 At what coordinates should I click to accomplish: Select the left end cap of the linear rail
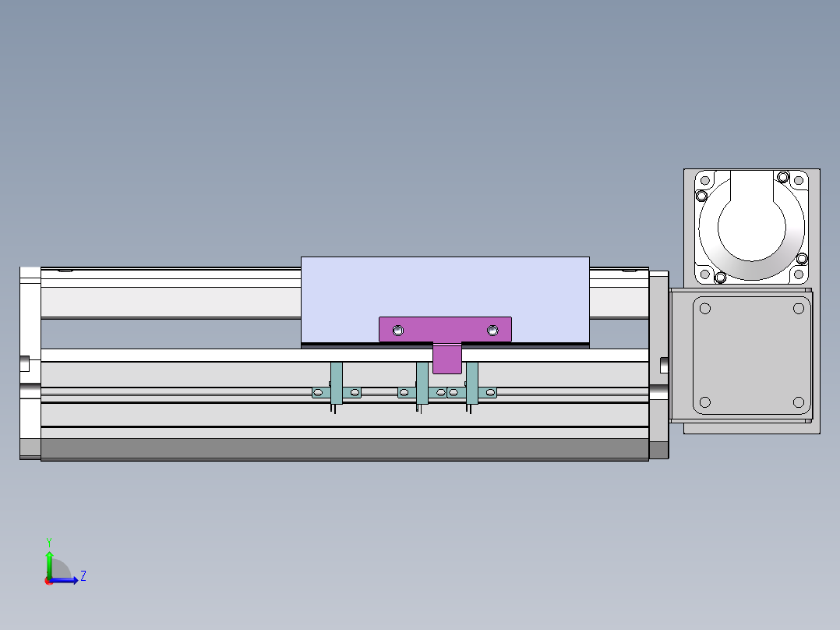(30, 363)
